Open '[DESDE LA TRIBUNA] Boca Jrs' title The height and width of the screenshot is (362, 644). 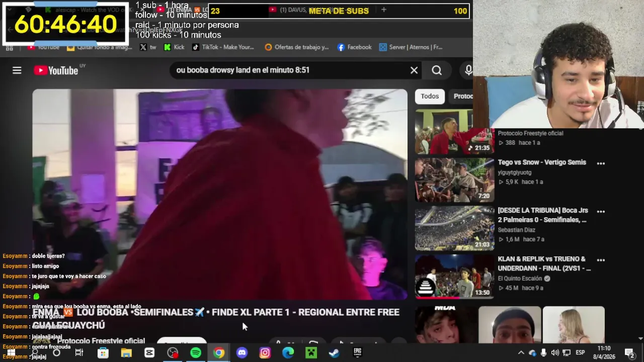click(x=542, y=215)
